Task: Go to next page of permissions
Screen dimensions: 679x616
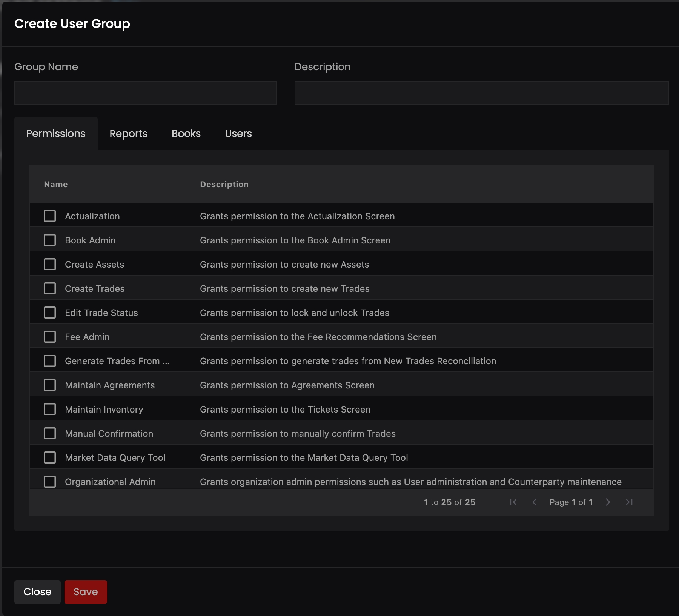Action: point(608,502)
